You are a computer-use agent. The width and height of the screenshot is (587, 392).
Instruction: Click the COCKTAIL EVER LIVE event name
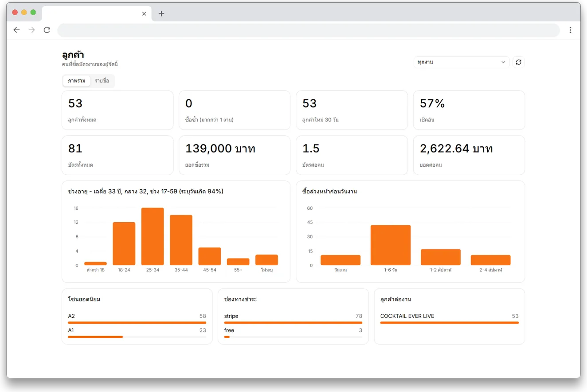407,316
